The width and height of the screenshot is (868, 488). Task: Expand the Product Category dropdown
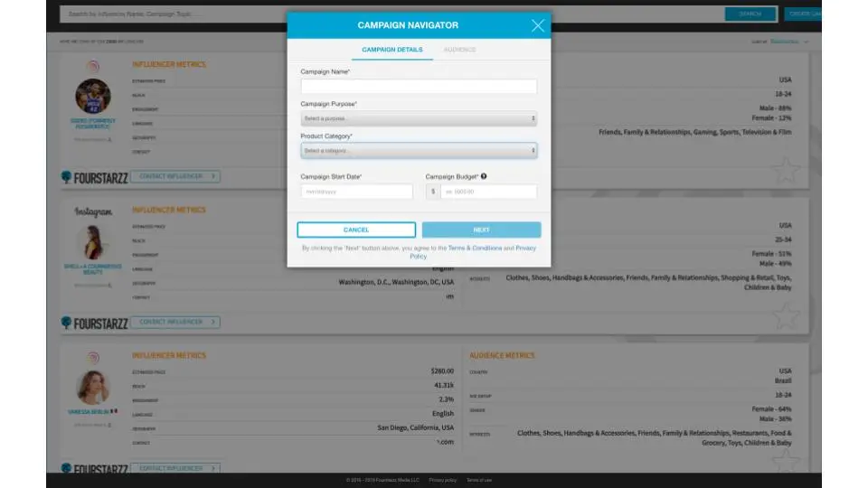[419, 151]
